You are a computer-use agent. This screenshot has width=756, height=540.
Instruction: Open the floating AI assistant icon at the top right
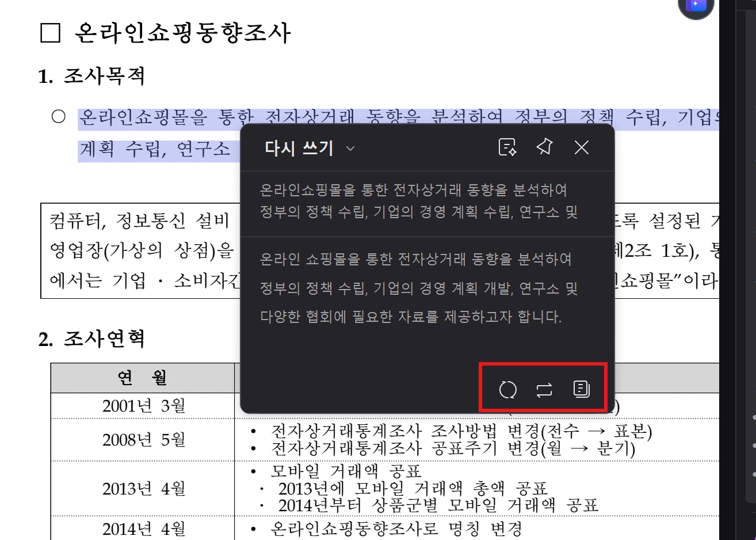tap(696, 6)
